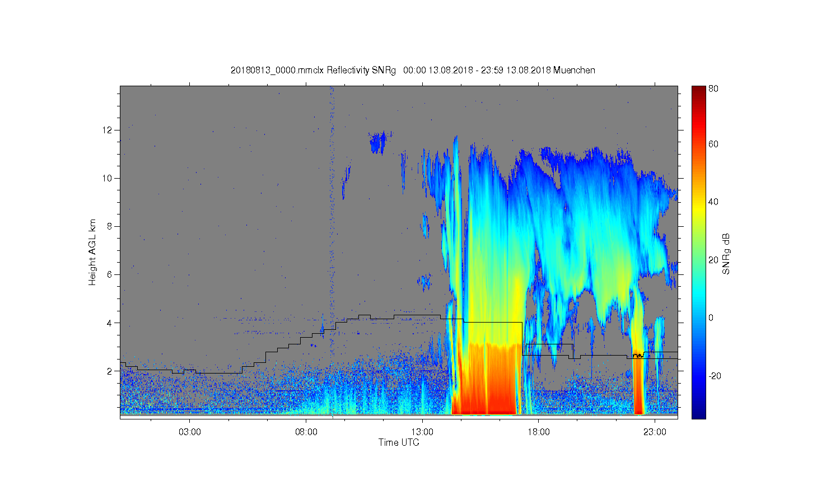Click the height tick label 2

pyautogui.click(x=110, y=371)
